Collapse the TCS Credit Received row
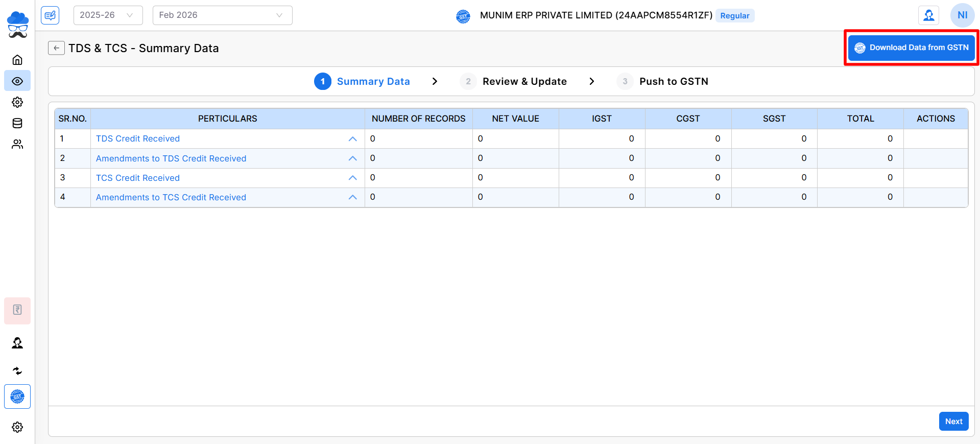Viewport: 980px width, 444px height. 352,178
